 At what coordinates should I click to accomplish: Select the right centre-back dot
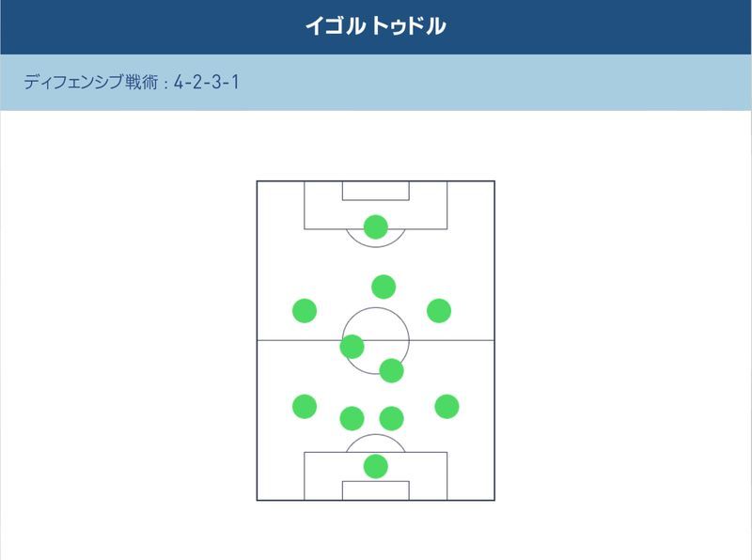pyautogui.click(x=391, y=418)
